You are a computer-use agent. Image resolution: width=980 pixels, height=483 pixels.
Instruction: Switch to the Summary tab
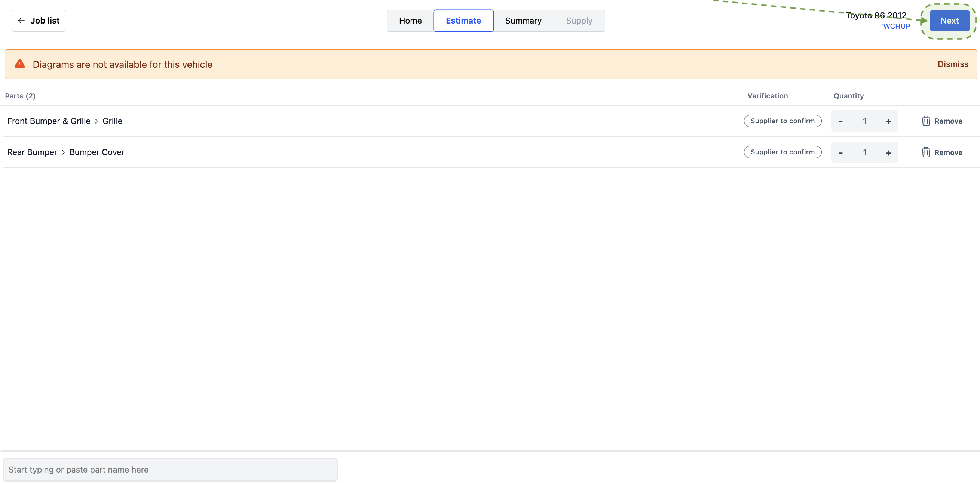[523, 21]
